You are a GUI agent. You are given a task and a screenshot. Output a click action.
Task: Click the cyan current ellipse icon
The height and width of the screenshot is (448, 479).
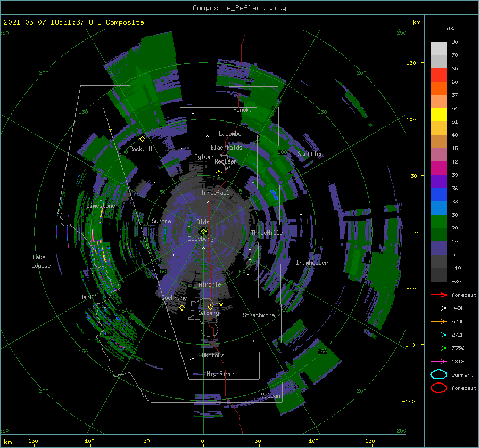(439, 374)
